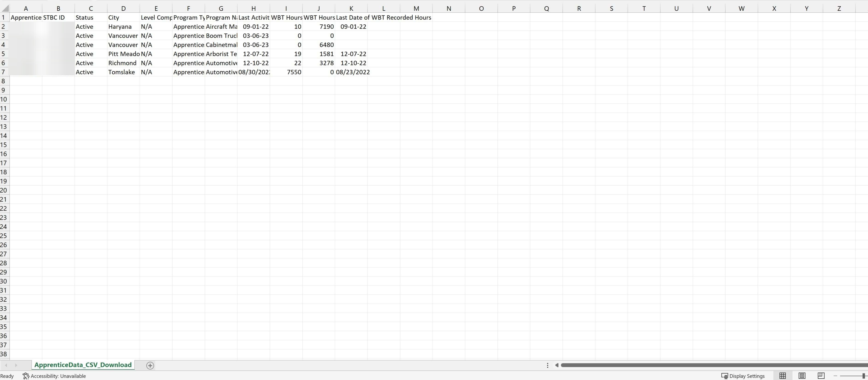Switch to Page Break Preview

[821, 376]
